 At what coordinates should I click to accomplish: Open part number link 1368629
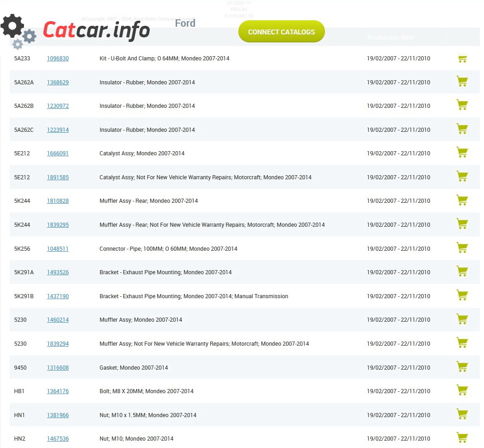[58, 83]
